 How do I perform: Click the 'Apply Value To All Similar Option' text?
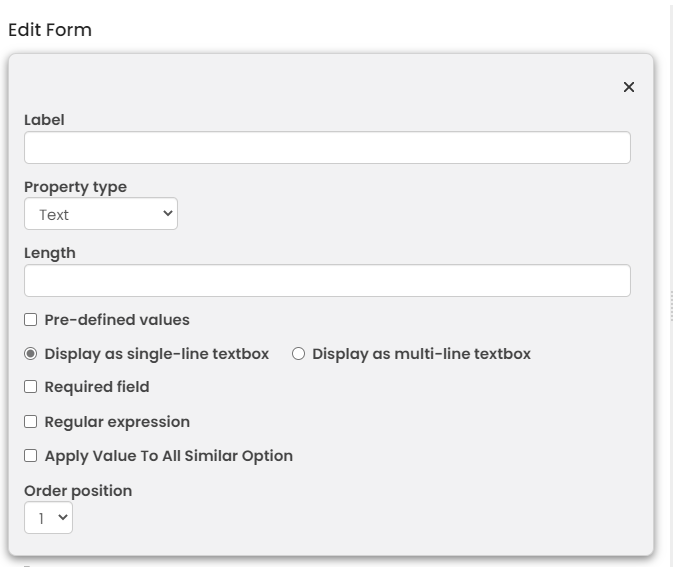coord(169,456)
